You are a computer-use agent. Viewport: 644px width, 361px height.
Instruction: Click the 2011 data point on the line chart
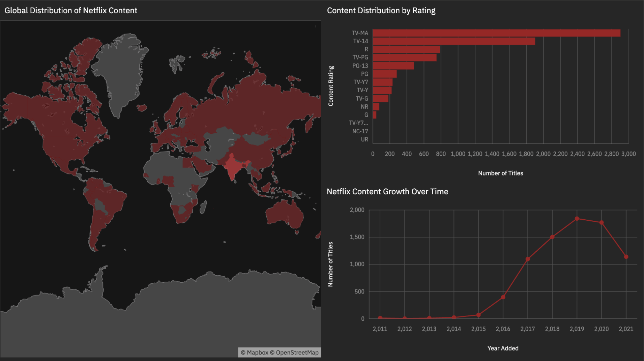(x=380, y=318)
